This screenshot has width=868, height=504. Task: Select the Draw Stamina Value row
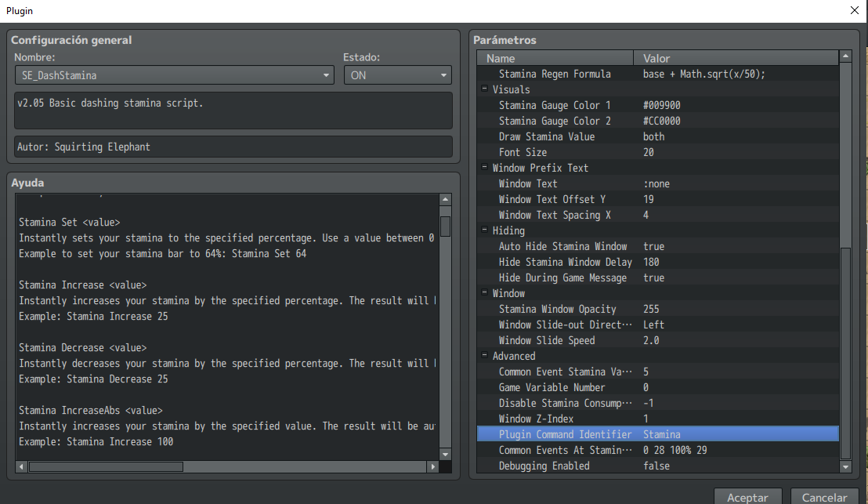point(657,136)
